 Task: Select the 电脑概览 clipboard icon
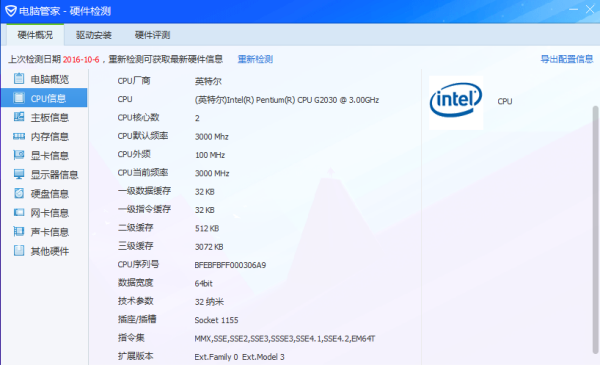point(19,78)
